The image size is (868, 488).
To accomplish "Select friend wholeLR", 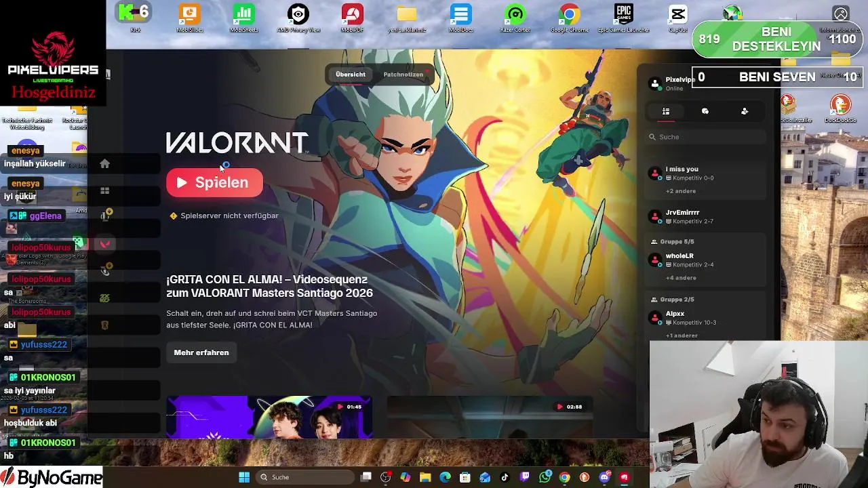I will [705, 260].
